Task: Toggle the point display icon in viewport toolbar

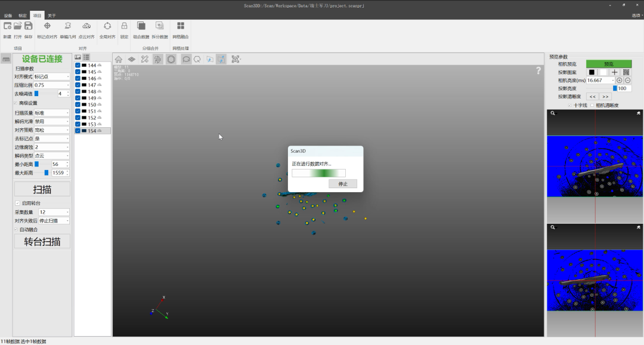Action: pyautogui.click(x=157, y=59)
